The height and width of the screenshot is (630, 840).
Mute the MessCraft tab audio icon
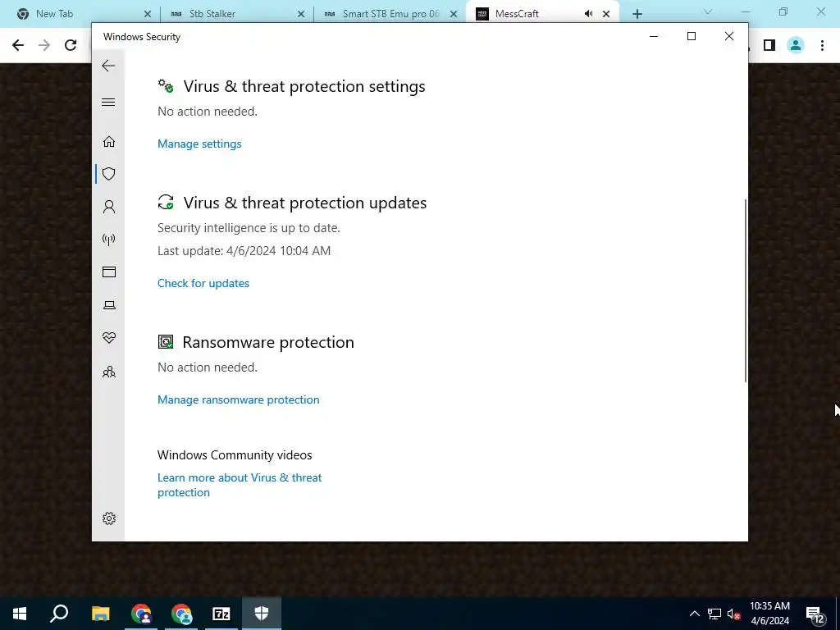tap(588, 14)
